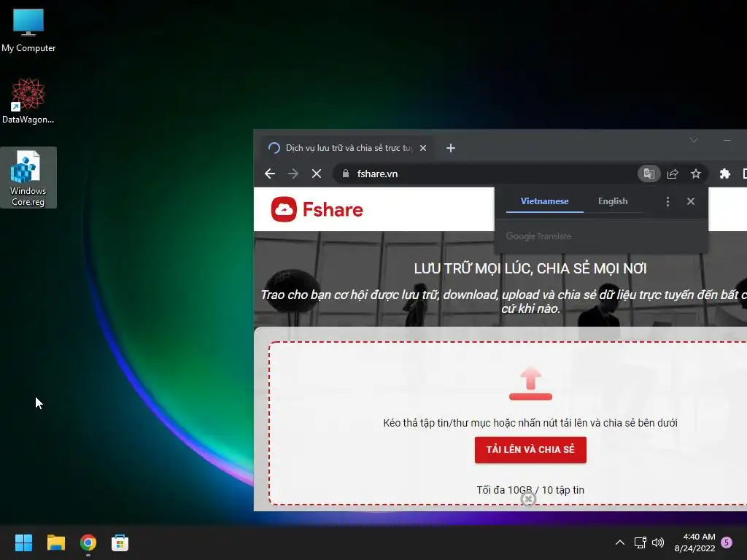This screenshot has height=560, width=747.
Task: Open translate options three-dot menu
Action: click(667, 201)
